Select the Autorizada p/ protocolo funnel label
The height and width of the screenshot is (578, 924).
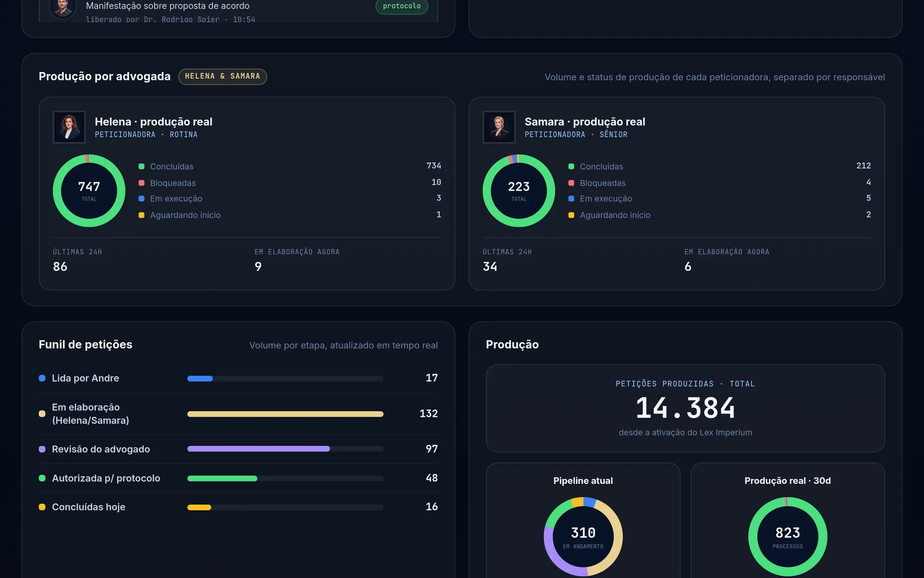[x=106, y=478]
